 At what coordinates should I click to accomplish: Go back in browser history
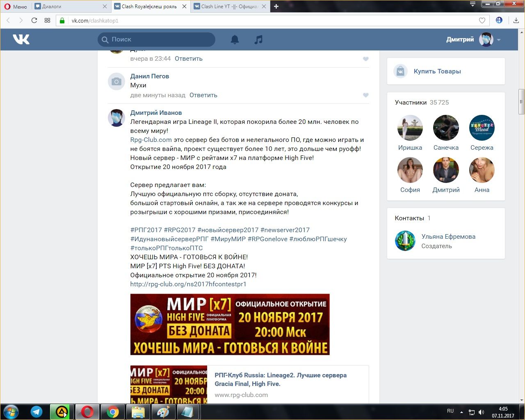[8, 21]
